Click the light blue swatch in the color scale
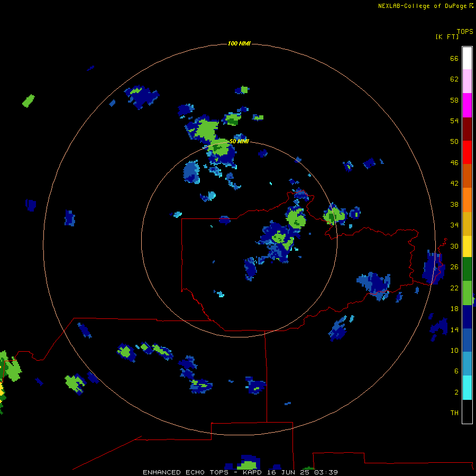 coord(467,363)
